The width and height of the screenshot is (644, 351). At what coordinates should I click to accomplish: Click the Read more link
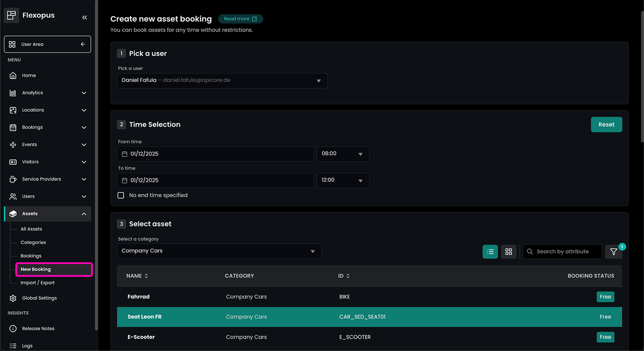point(240,19)
